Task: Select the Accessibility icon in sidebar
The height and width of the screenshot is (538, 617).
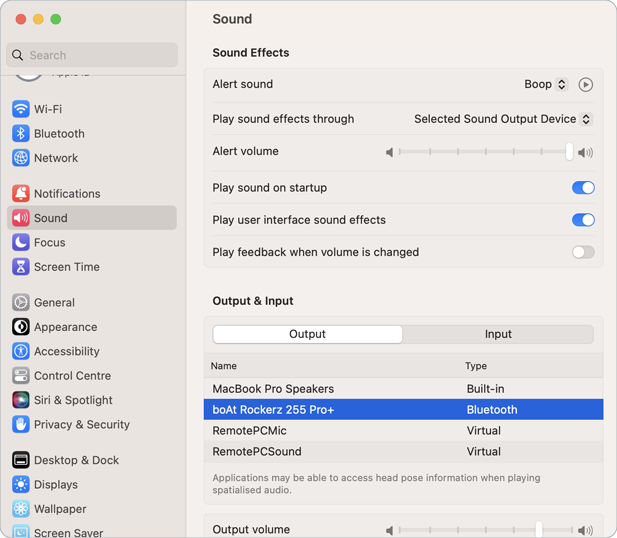Action: (21, 351)
